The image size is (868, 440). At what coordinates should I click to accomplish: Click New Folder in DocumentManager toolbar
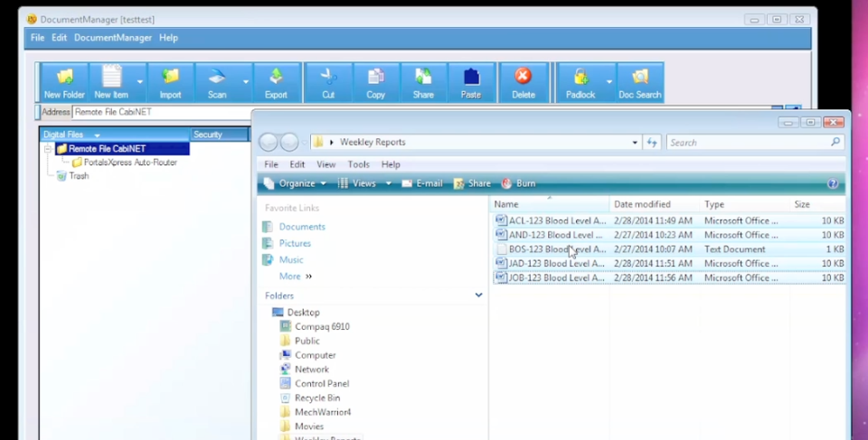point(64,82)
